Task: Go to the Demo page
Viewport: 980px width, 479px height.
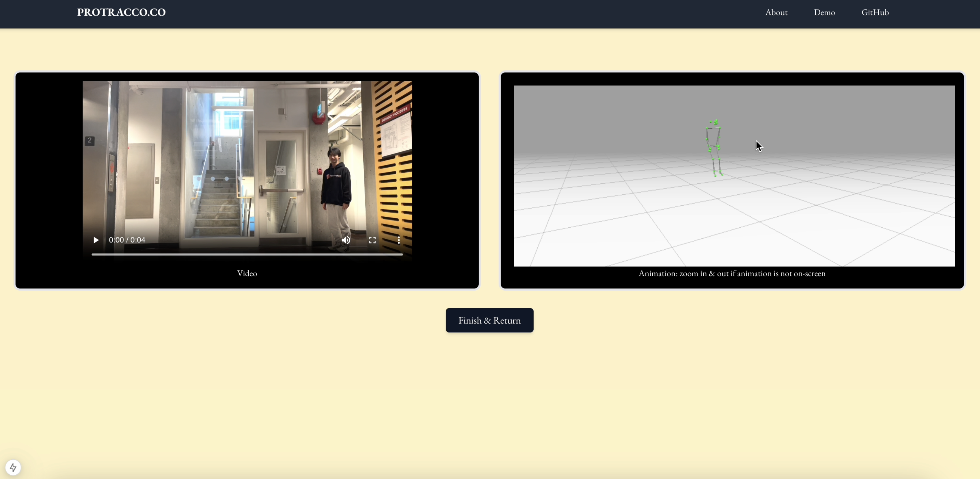Action: 824,12
